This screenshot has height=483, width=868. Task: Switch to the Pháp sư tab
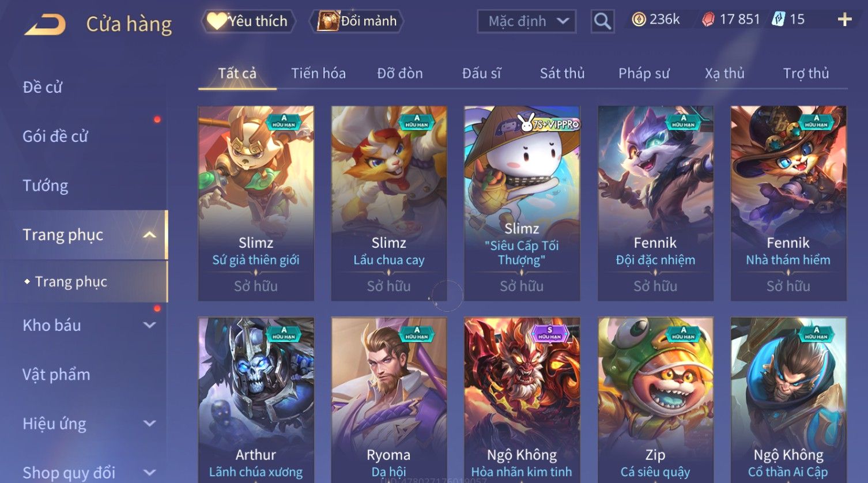(x=644, y=73)
